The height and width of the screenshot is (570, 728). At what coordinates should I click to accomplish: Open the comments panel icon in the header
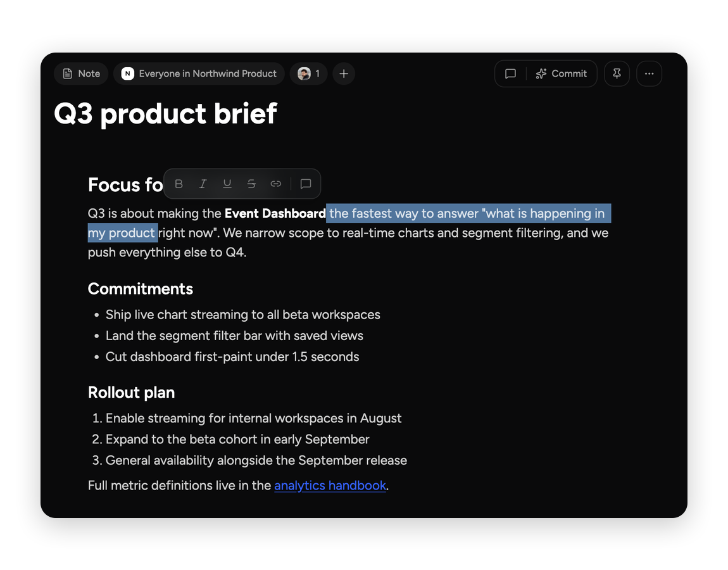(510, 74)
